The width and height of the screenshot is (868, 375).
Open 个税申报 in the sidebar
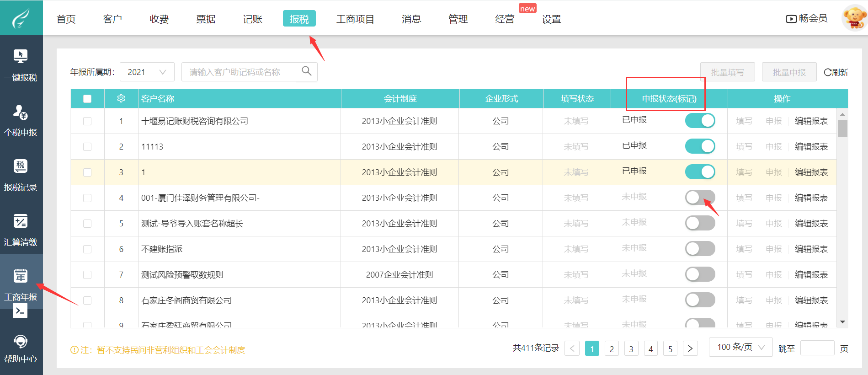[x=21, y=112]
